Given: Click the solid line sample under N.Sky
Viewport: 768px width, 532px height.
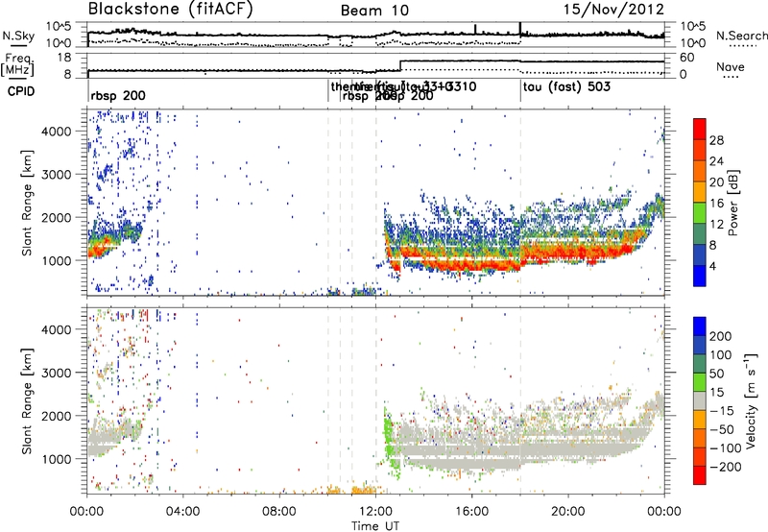Looking at the screenshot, I should pyautogui.click(x=18, y=46).
